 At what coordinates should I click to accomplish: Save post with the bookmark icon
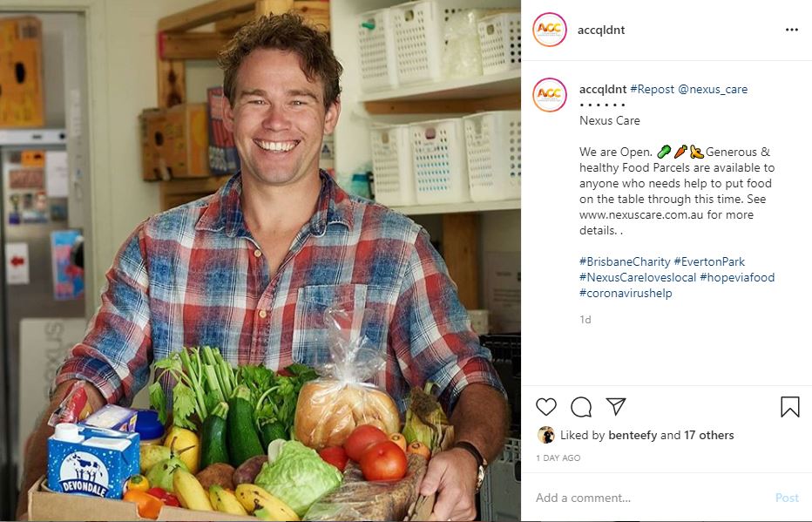tap(789, 407)
